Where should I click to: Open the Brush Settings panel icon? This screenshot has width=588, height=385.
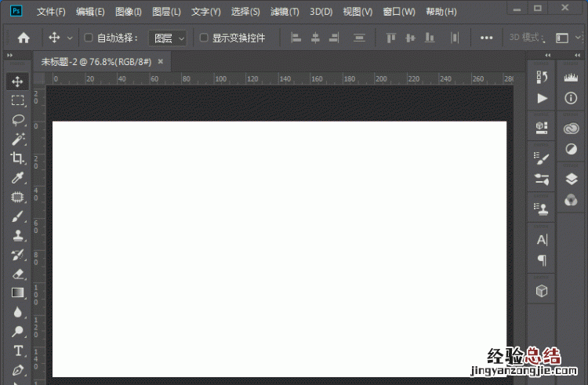click(542, 158)
